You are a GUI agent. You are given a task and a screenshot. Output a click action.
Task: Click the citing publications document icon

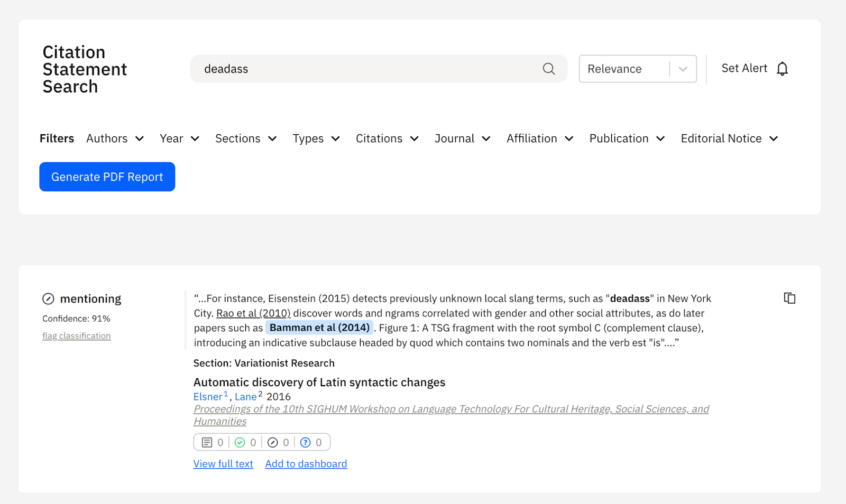(x=207, y=443)
